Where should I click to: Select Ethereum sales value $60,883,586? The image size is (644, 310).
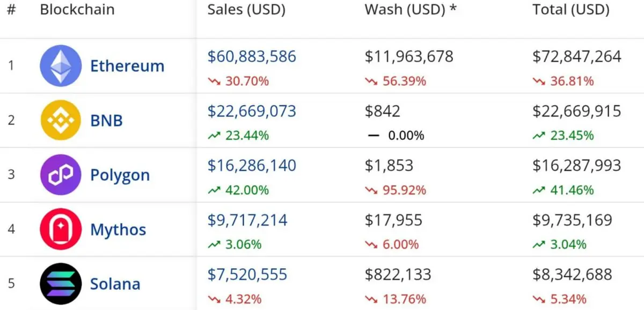click(x=252, y=56)
